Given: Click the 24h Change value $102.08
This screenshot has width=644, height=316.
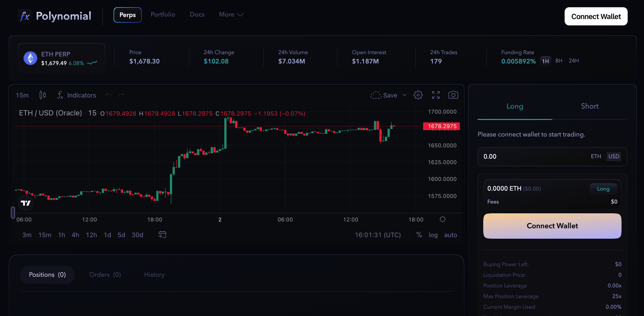Looking at the screenshot, I should pos(216,61).
